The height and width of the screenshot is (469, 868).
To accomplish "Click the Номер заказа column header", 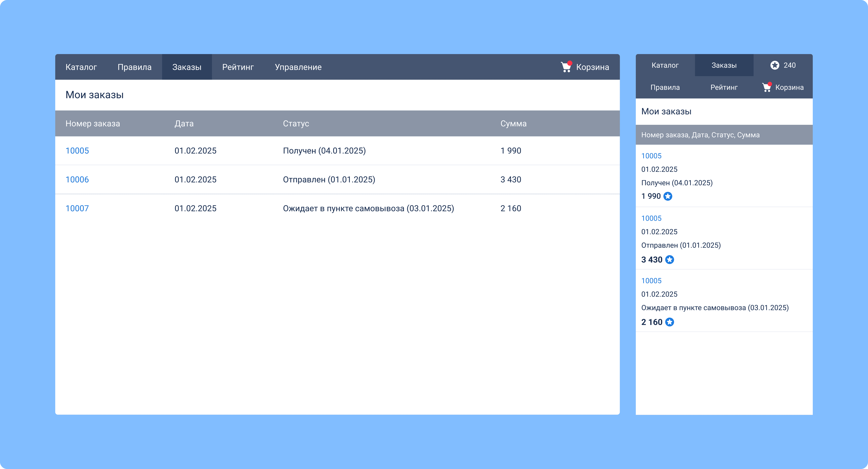I will point(93,124).
